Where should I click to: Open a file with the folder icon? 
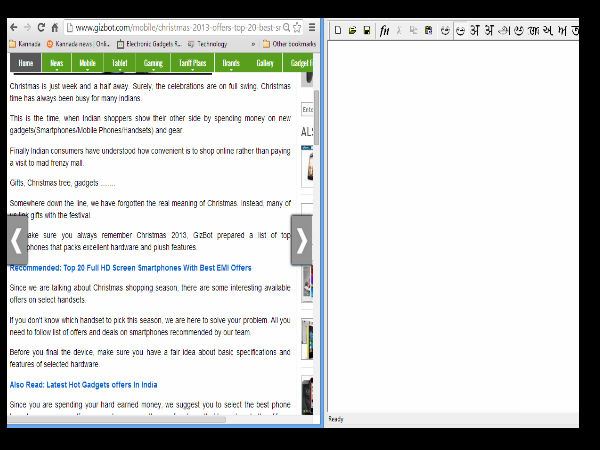(x=352, y=31)
